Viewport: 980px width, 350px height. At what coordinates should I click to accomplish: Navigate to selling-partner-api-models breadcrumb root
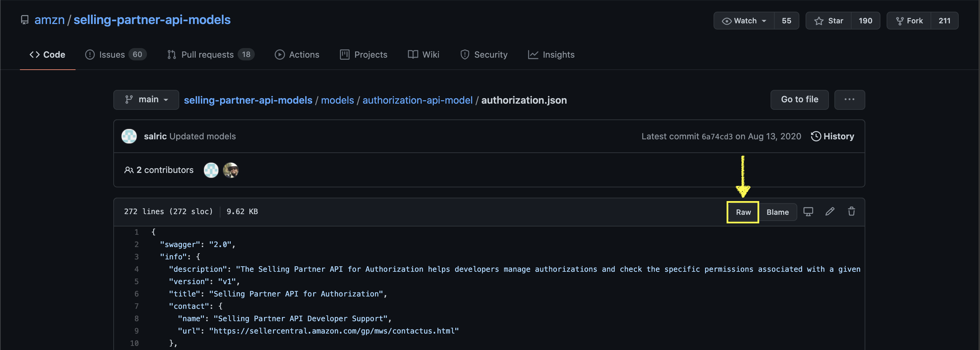[x=248, y=100]
